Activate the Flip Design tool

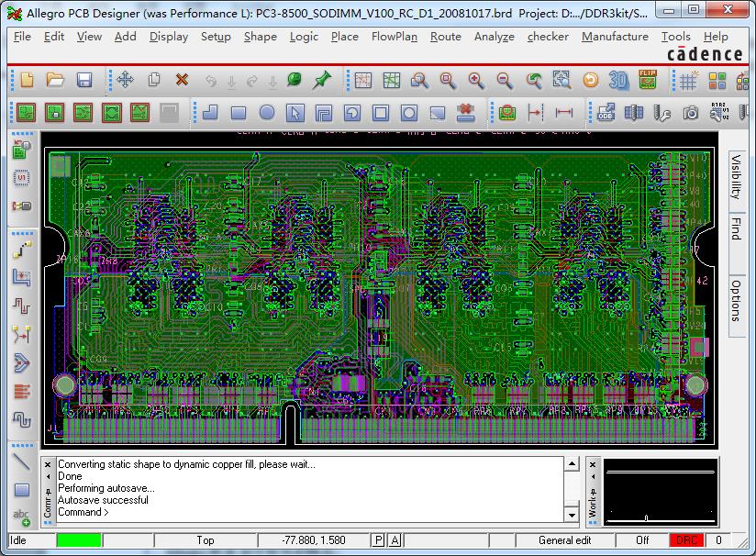(x=647, y=81)
